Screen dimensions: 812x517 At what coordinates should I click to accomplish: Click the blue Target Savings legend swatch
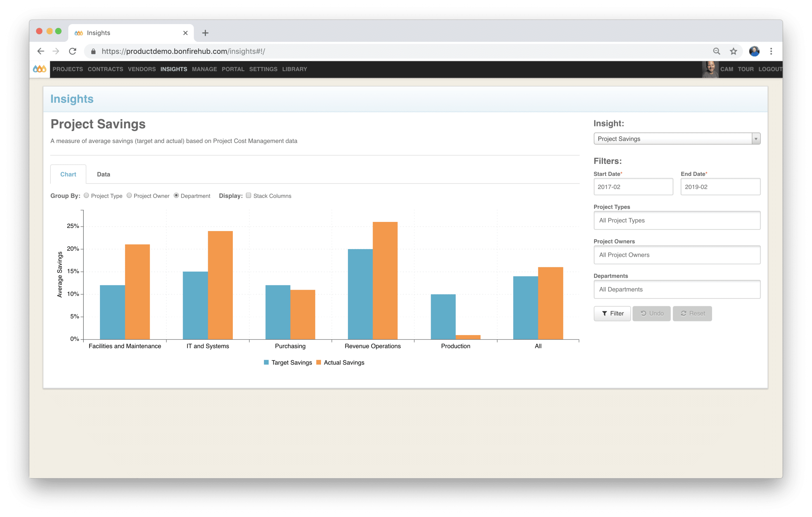(x=266, y=362)
